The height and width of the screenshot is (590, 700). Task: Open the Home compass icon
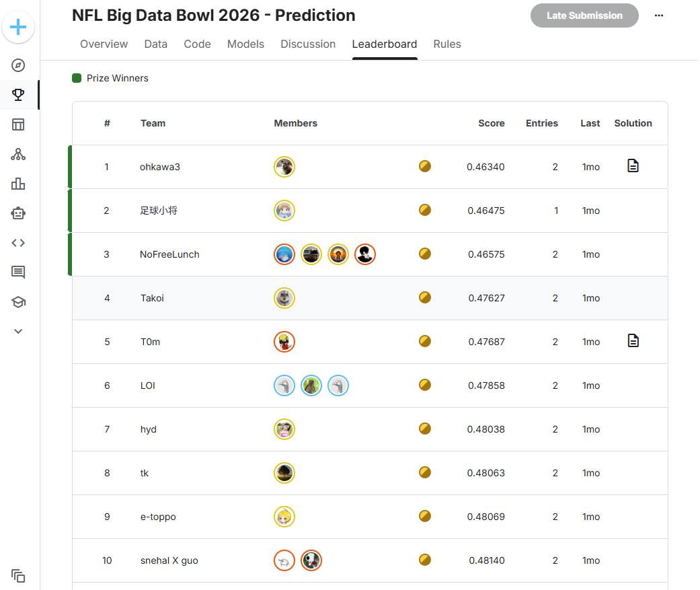tap(18, 65)
